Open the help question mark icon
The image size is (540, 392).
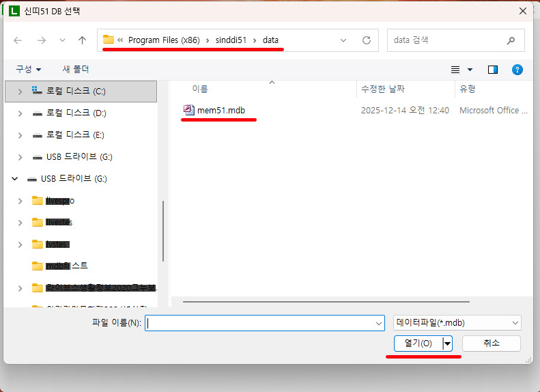(517, 70)
